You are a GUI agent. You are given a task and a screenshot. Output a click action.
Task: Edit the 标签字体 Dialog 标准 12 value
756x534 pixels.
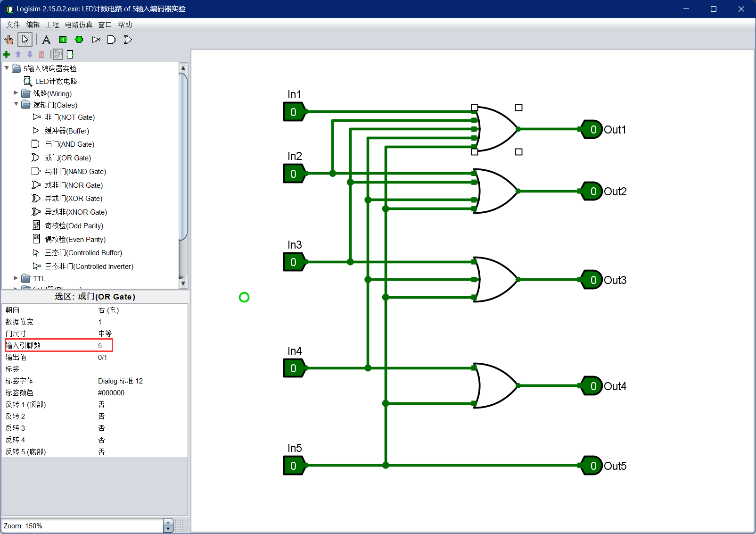tap(142, 381)
